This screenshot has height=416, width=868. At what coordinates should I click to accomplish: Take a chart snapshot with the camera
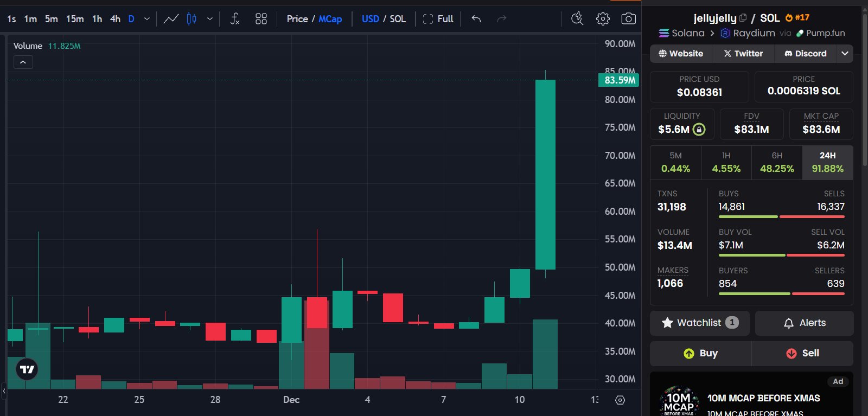click(x=628, y=19)
